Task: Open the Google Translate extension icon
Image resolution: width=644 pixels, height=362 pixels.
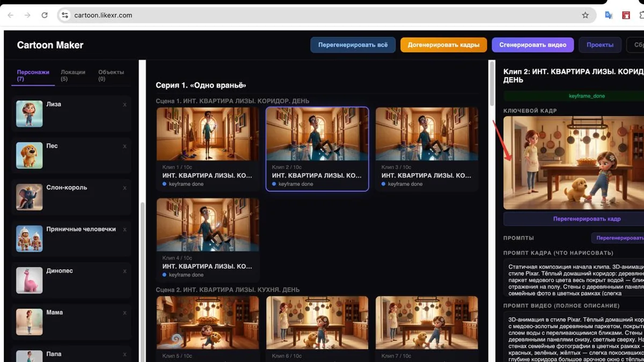Action: click(609, 15)
